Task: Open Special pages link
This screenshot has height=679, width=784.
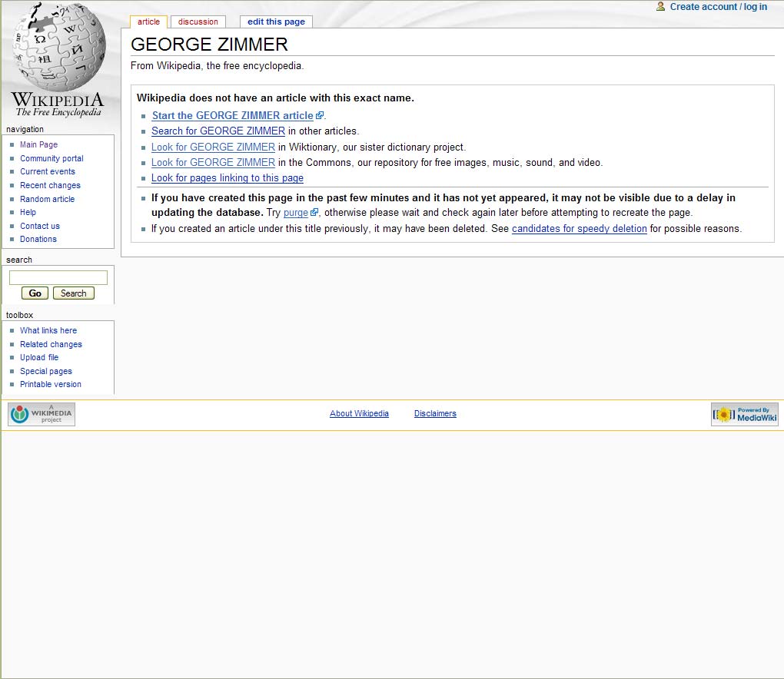Action: (46, 371)
